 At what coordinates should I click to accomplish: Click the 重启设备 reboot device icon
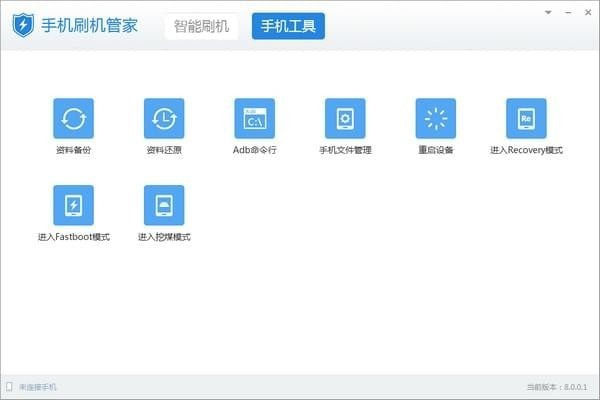point(436,118)
